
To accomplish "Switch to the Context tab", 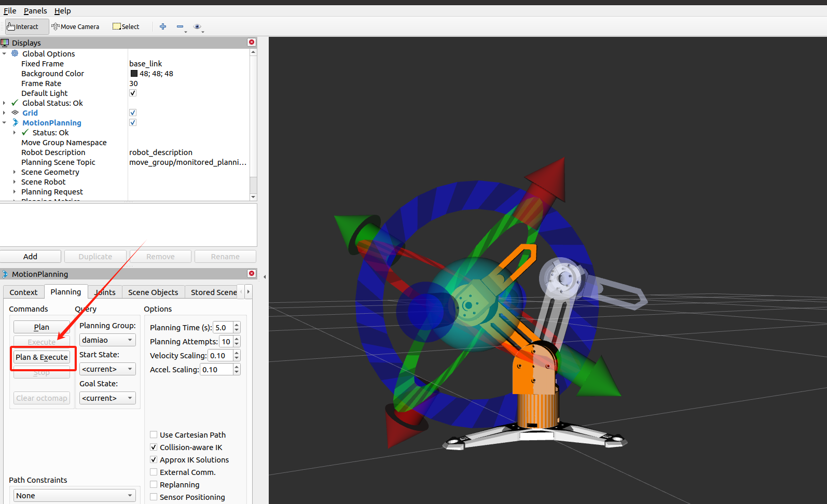I will [x=23, y=292].
